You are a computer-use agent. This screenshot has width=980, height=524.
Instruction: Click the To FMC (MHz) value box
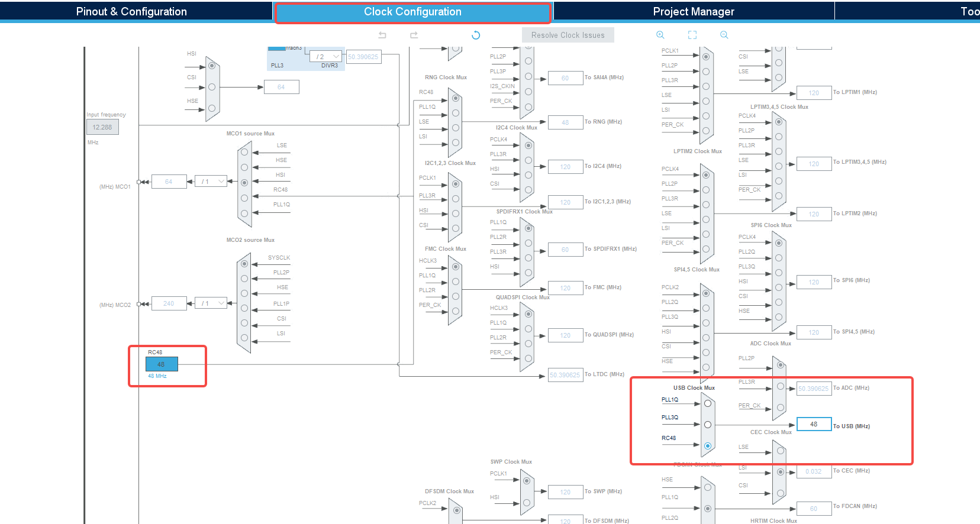[x=565, y=288]
